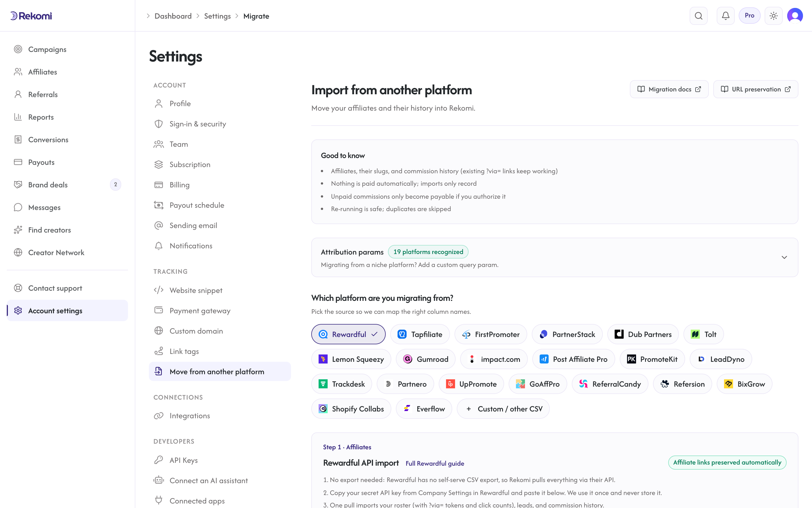812x508 pixels.
Task: Click the Payout schedule icon
Action: 159,205
